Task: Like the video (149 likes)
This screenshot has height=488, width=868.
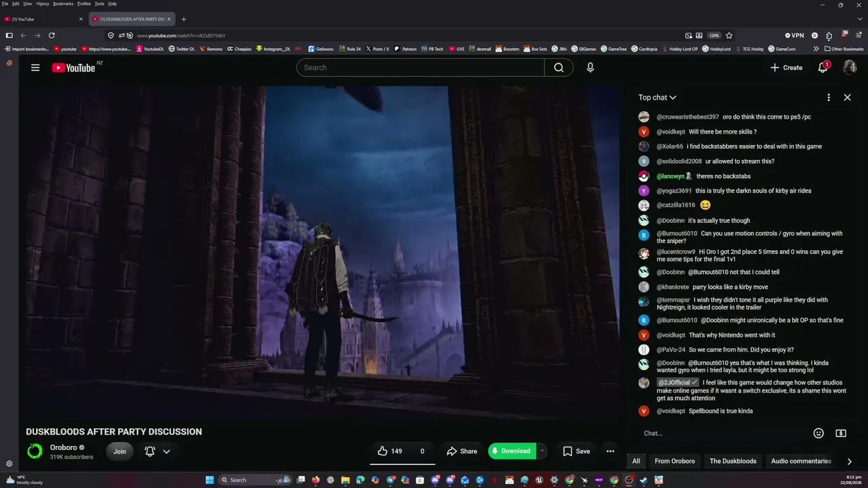Action: point(390,451)
